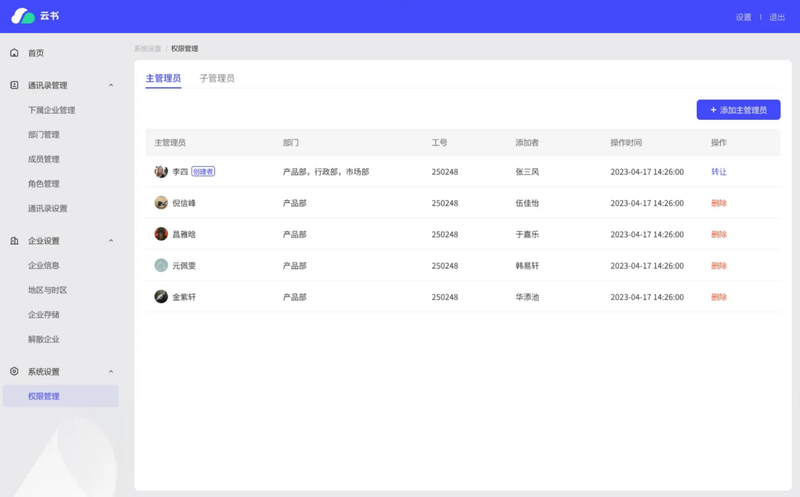Click the 添加主管理员 button
This screenshot has height=497, width=800.
[738, 110]
